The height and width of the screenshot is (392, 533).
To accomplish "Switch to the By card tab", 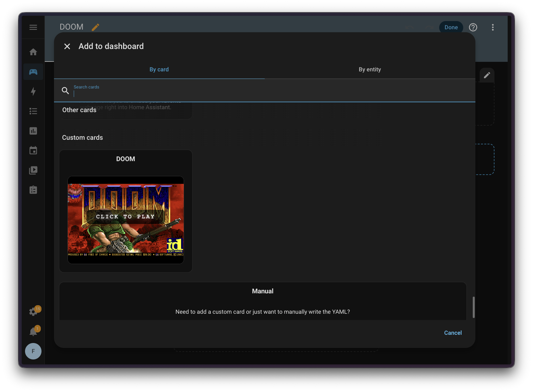I will click(x=159, y=69).
